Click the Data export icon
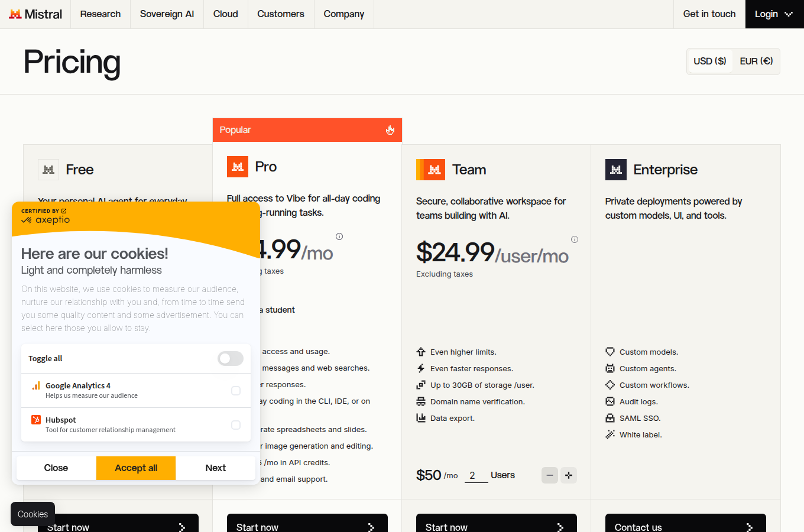This screenshot has width=804, height=532. (421, 418)
